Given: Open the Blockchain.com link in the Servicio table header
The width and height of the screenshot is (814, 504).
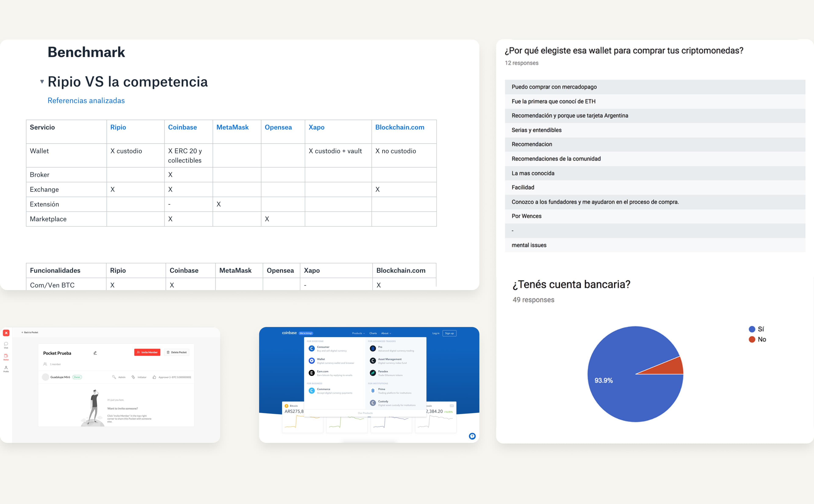Looking at the screenshot, I should coord(400,127).
